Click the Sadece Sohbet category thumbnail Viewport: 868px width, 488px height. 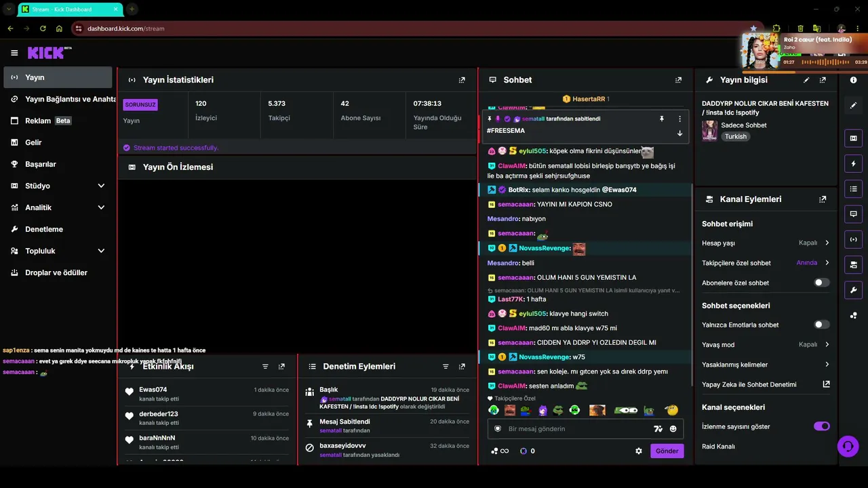[x=709, y=130]
